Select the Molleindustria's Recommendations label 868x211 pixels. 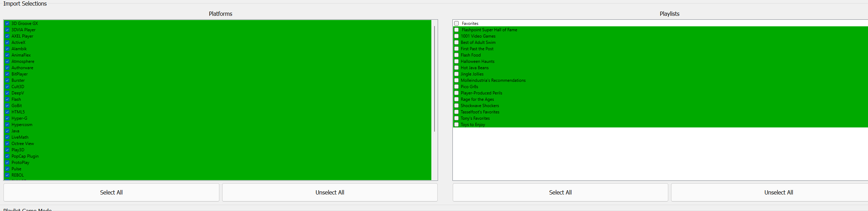[493, 80]
